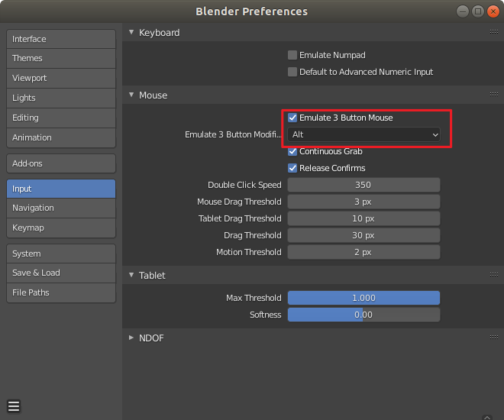Grab the Tablet panel drag handle

tap(494, 275)
